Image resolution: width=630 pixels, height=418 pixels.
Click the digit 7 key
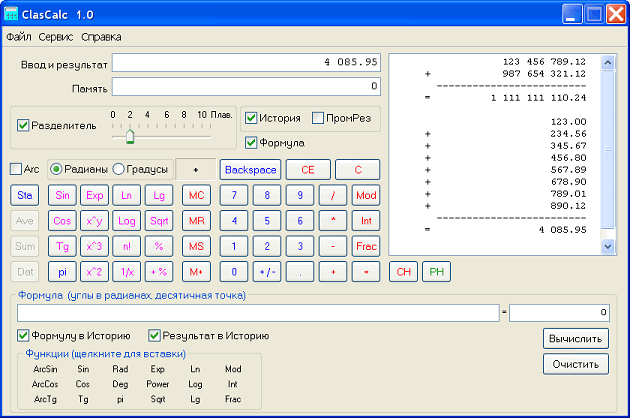tap(234, 195)
